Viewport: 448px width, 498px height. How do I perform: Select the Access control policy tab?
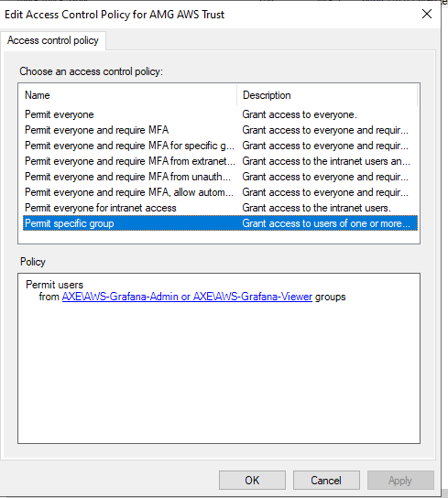tap(53, 40)
